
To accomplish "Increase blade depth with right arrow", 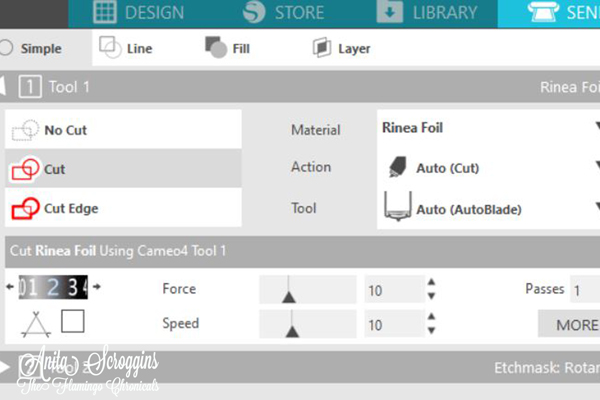I will point(97,286).
